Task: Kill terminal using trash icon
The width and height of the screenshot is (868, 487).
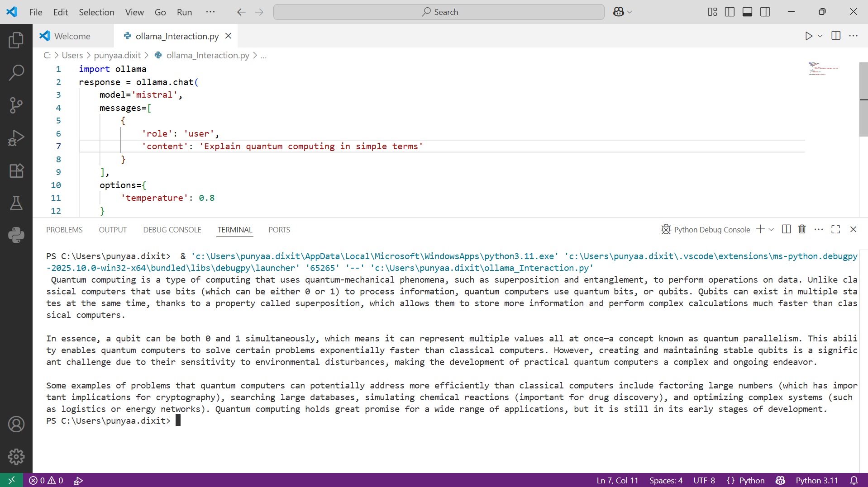Action: click(802, 229)
